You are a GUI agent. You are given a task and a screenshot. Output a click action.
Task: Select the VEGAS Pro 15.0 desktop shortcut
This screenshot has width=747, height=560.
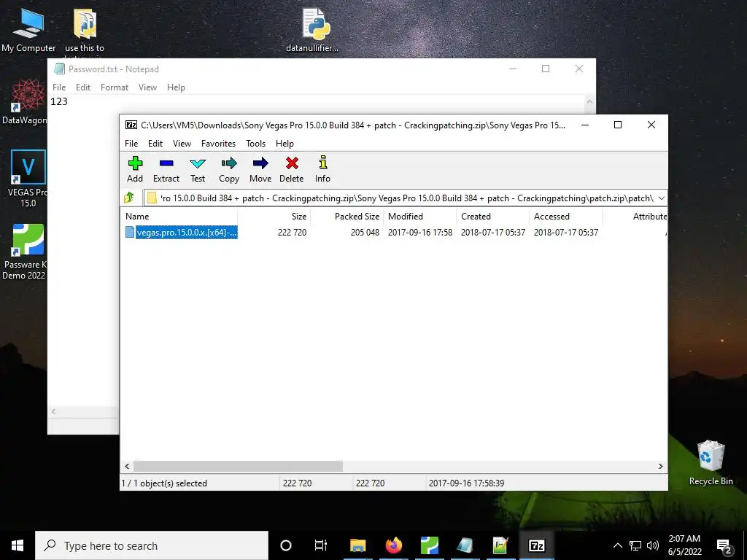28,179
